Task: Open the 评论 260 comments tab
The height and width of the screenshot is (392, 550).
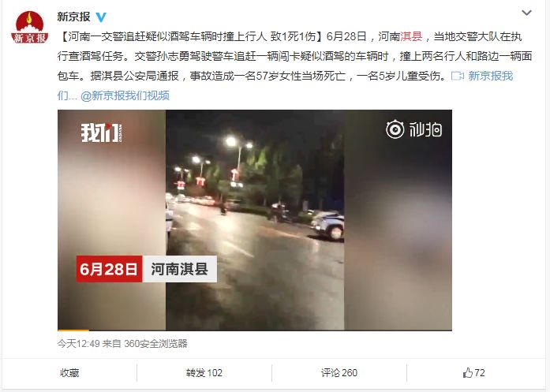Action: [x=339, y=373]
